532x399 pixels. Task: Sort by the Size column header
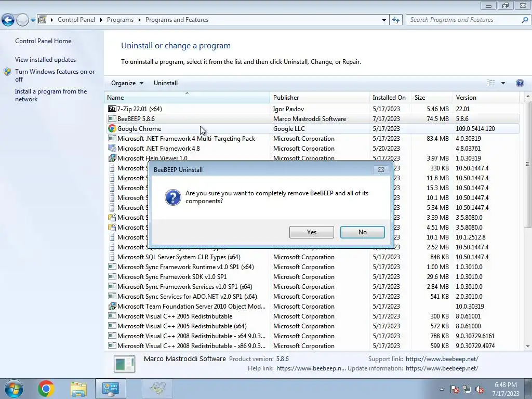coord(432,97)
